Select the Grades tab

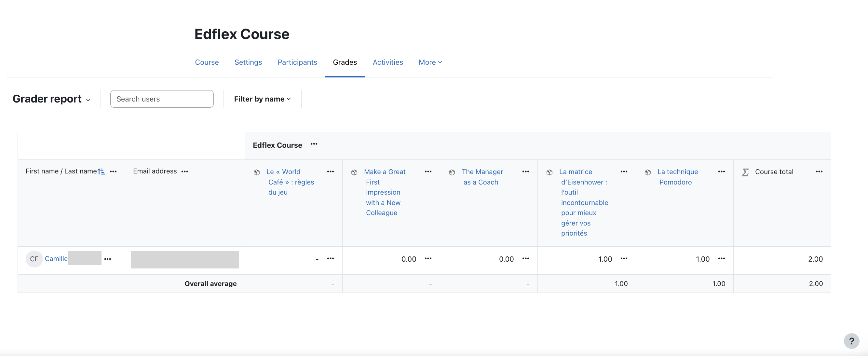point(345,62)
